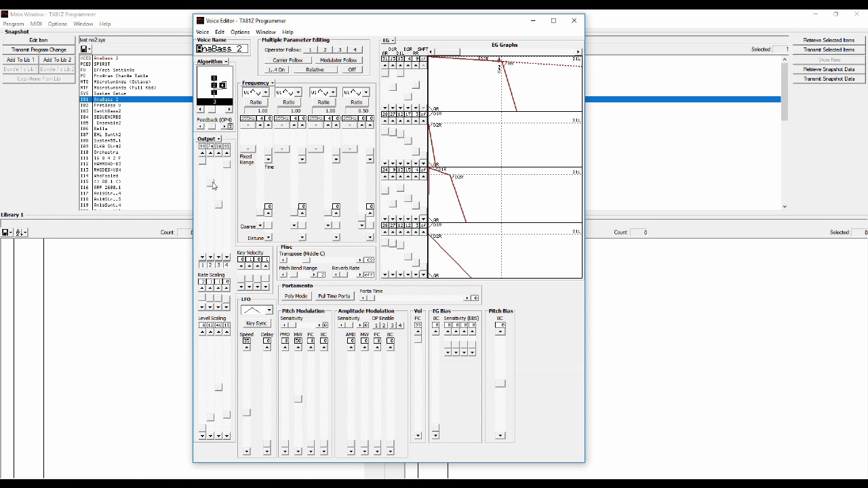Viewport: 868px width, 488px height.
Task: Toggle Operator Follow 4
Action: click(355, 50)
